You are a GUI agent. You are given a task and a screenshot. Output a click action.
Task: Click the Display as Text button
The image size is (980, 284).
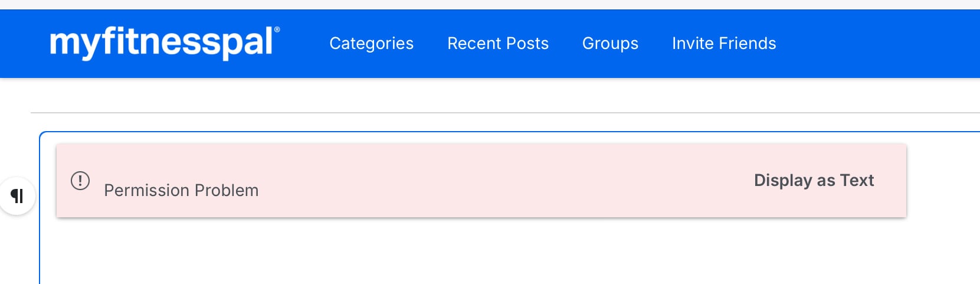point(814,180)
